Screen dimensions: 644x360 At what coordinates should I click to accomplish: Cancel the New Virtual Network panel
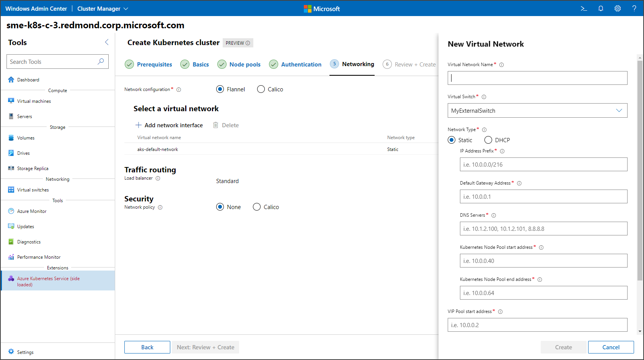point(611,347)
